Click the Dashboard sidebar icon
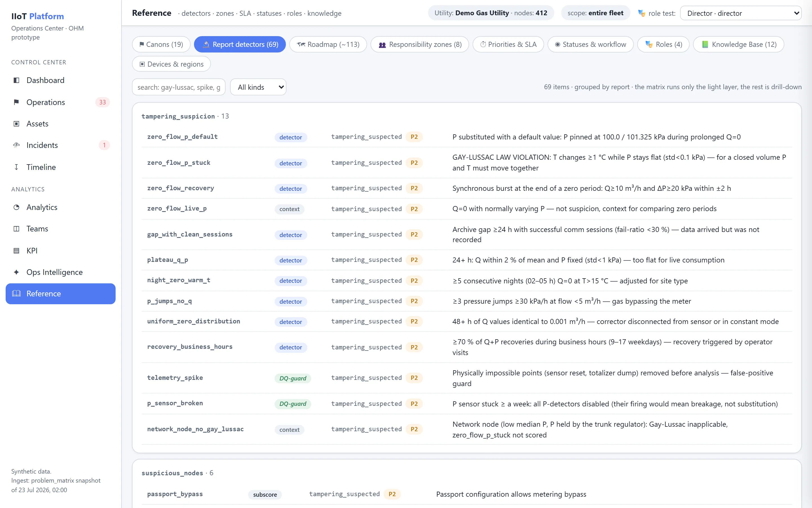812x508 pixels. (16, 80)
